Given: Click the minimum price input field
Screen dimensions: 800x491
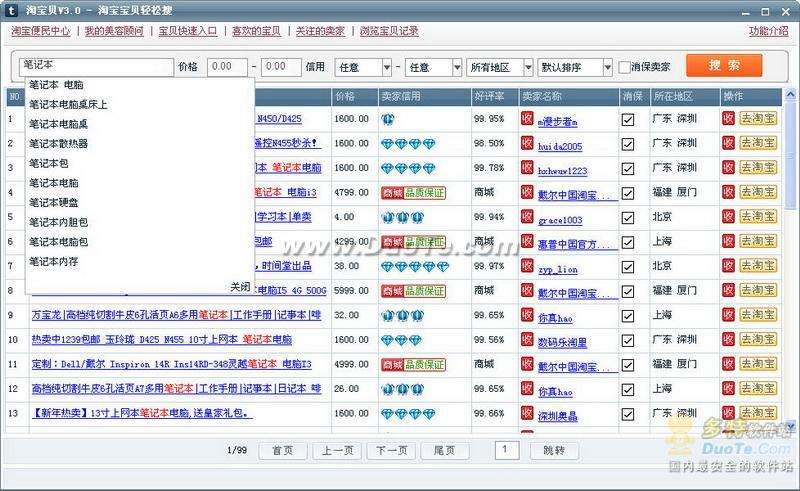Looking at the screenshot, I should point(228,66).
